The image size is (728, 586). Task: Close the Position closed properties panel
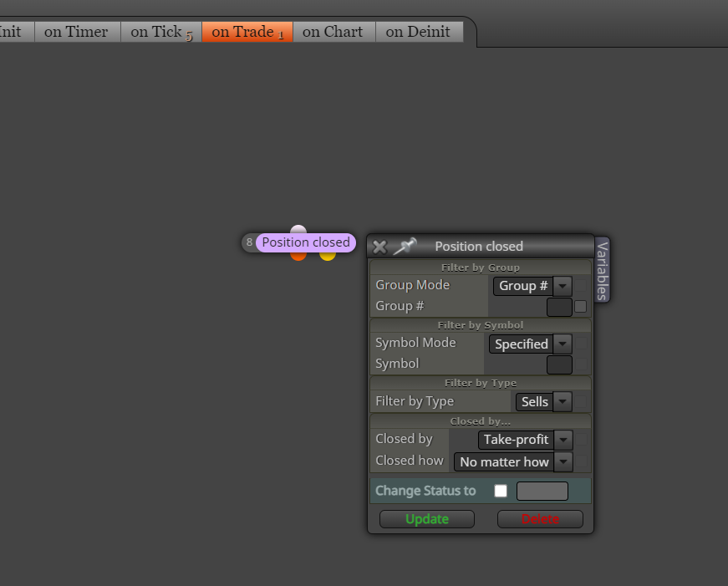tap(379, 247)
